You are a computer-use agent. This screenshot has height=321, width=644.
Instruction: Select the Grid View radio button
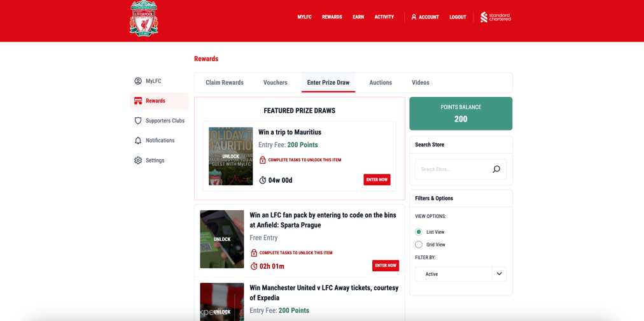click(419, 245)
